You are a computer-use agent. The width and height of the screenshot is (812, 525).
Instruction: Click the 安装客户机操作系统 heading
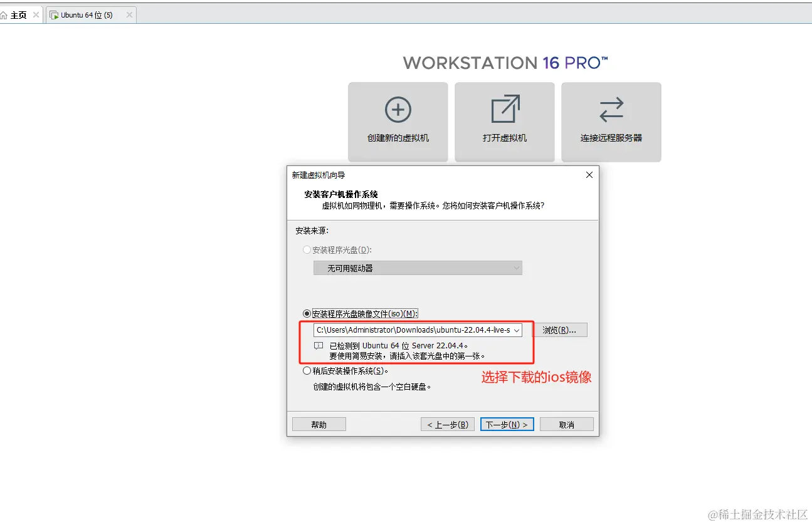[x=341, y=194]
